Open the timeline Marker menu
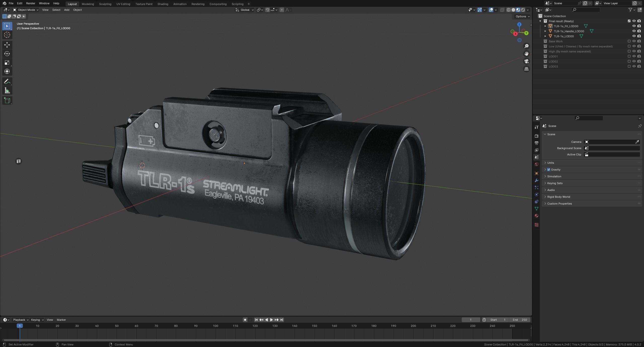The image size is (644, 347). click(x=61, y=320)
